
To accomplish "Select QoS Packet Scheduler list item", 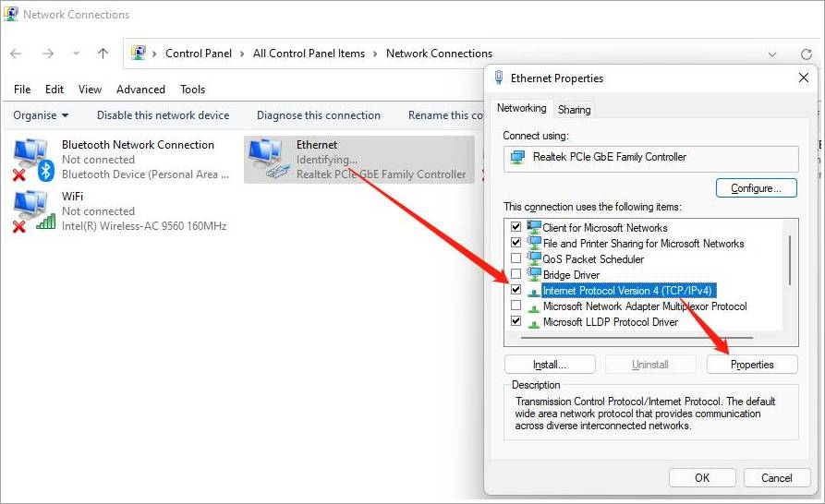I will tap(593, 259).
